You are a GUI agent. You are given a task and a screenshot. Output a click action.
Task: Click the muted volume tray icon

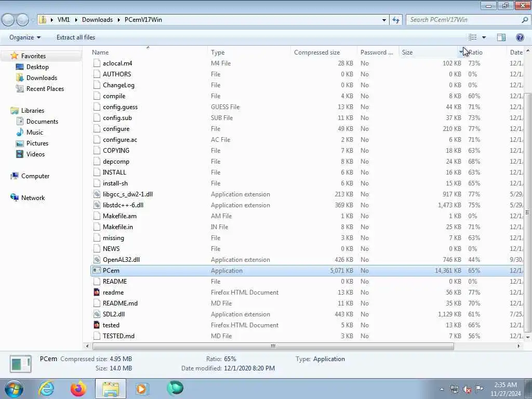pyautogui.click(x=467, y=389)
